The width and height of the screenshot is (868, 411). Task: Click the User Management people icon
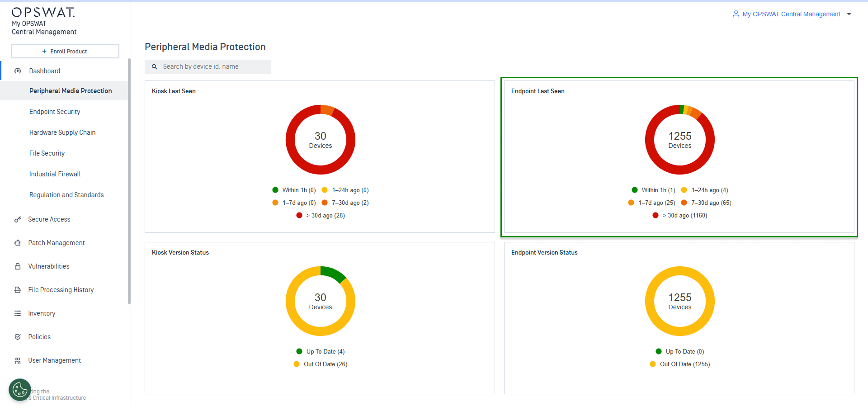pyautogui.click(x=18, y=360)
